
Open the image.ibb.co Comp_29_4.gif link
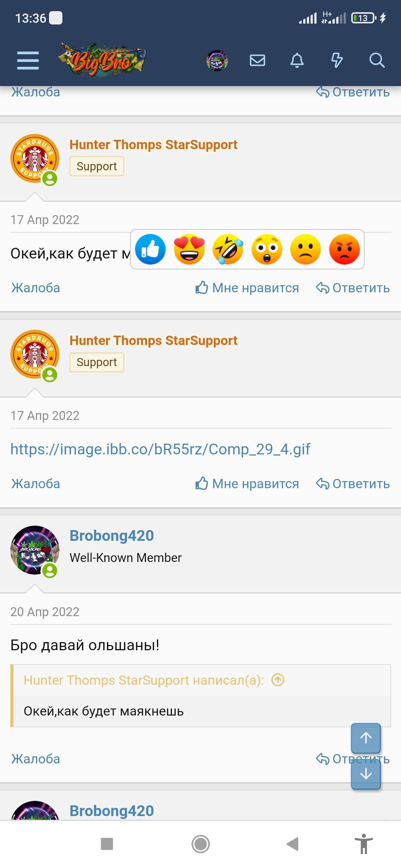[x=160, y=449]
